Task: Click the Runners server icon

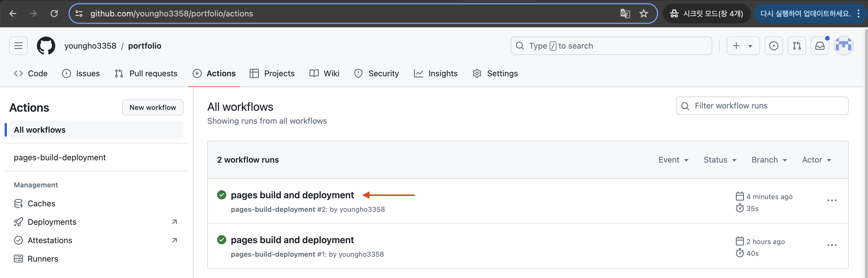Action: [18, 258]
